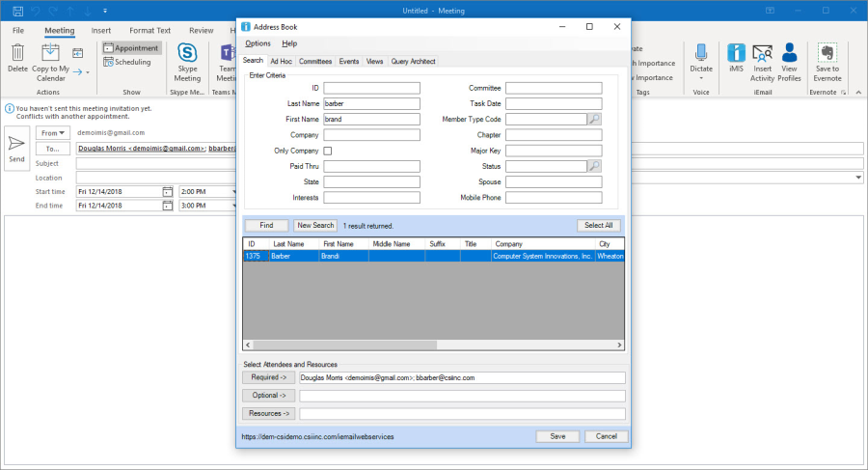The image size is (868, 470).
Task: Open the Dictate dropdown
Action: [701, 78]
